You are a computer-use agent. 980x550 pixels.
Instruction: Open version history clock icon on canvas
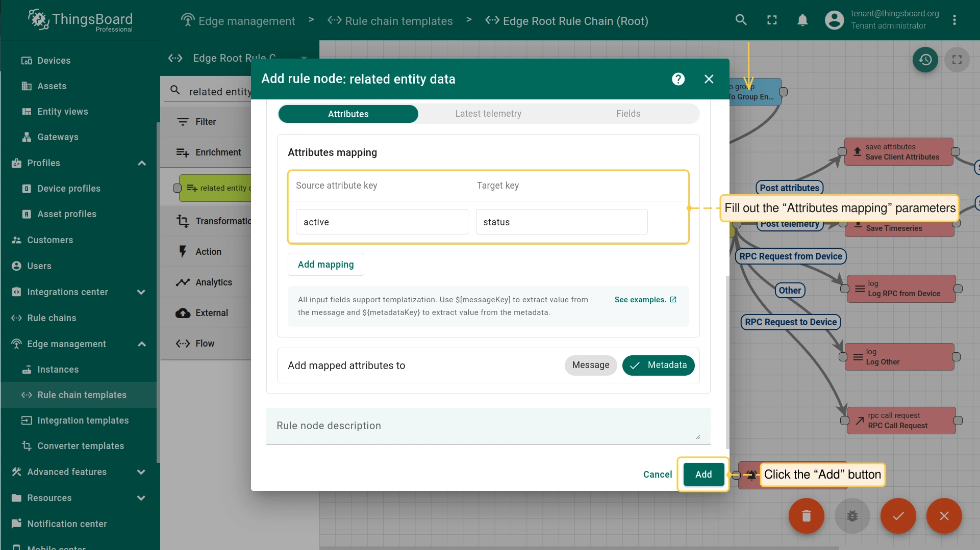coord(925,60)
